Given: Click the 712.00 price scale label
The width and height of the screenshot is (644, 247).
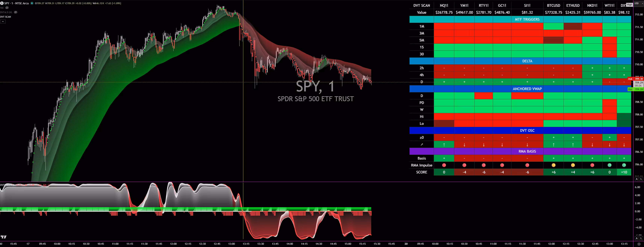Looking at the screenshot, I should 639,14.
